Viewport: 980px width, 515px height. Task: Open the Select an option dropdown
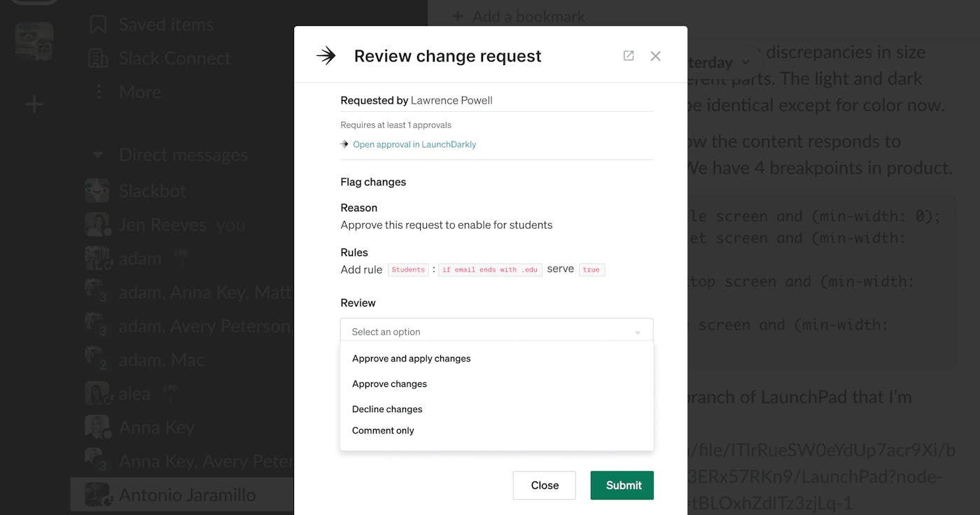(496, 332)
